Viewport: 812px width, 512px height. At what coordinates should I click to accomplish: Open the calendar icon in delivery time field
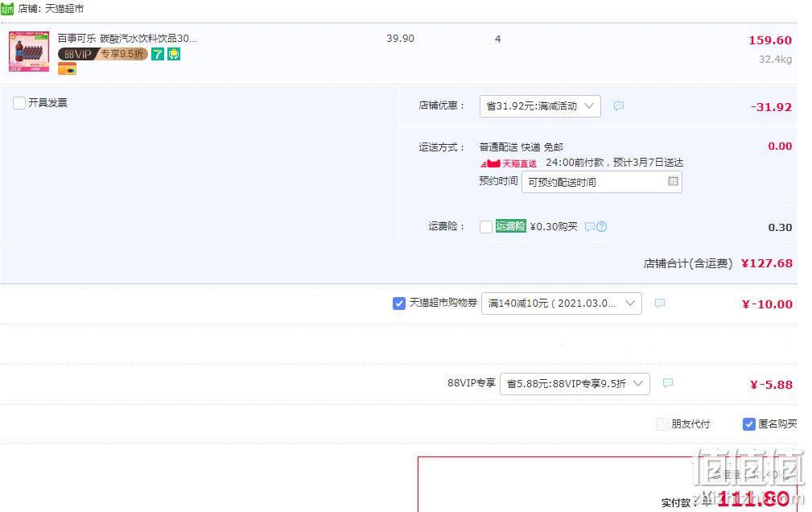[x=673, y=181]
